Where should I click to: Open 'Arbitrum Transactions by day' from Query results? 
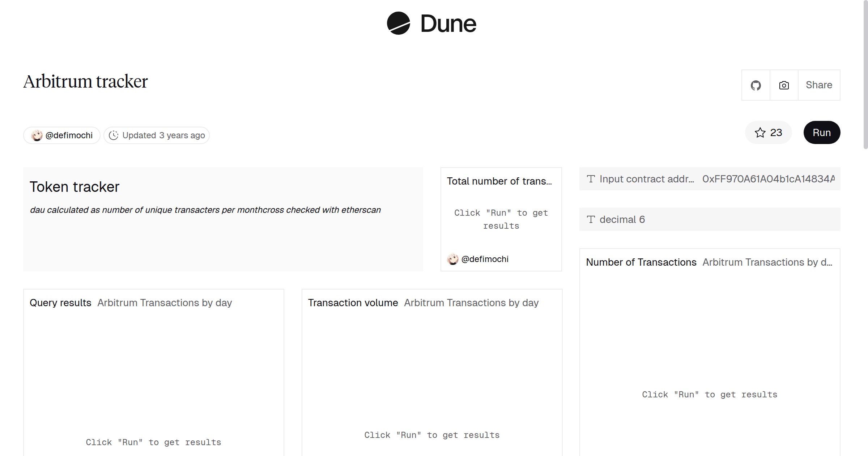pos(165,303)
